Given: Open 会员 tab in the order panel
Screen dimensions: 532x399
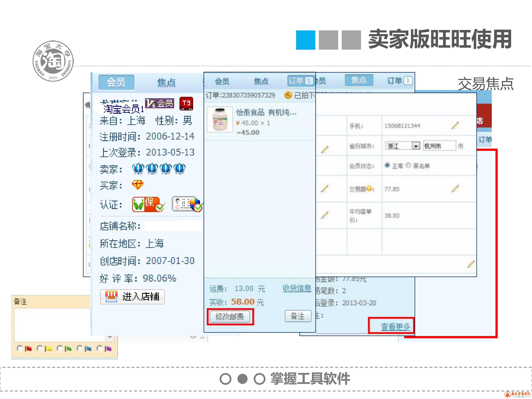Looking at the screenshot, I should (x=222, y=81).
